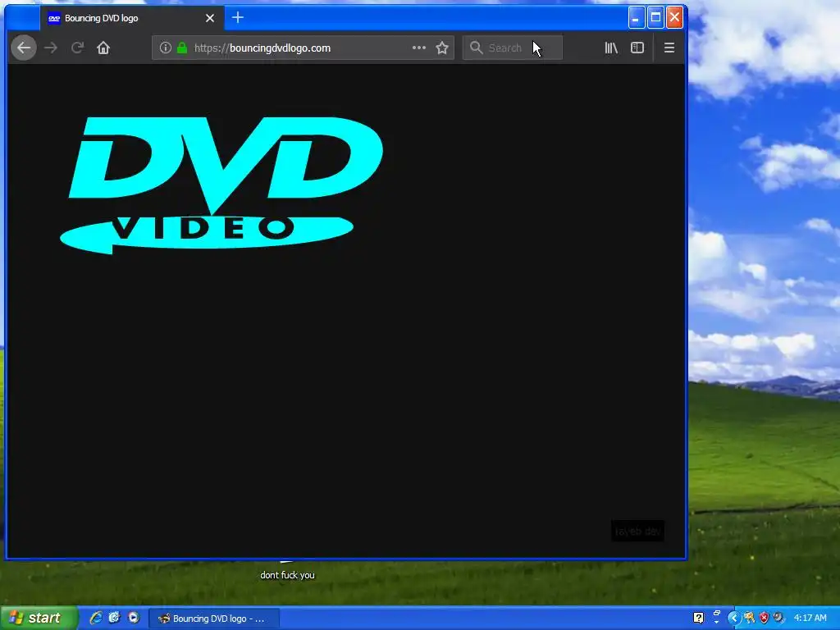The width and height of the screenshot is (840, 630).
Task: Open the page actions three-dot menu
Action: 419,48
